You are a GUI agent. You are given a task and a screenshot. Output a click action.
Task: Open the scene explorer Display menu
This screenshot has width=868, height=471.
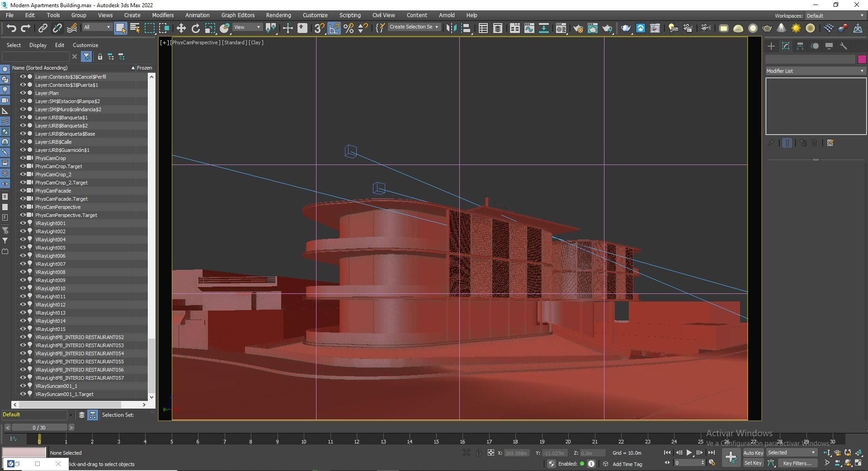click(38, 45)
